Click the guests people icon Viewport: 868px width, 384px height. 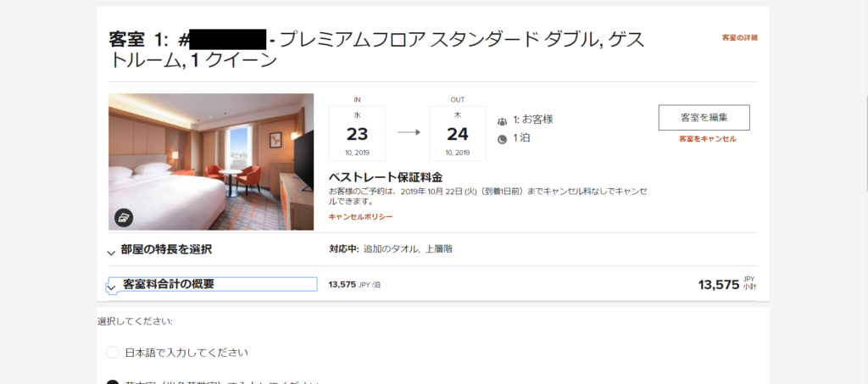tap(502, 120)
